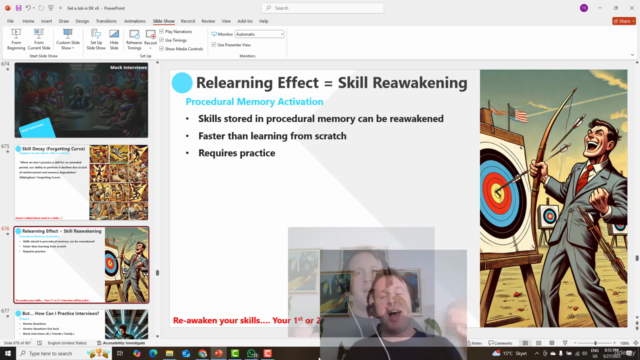Toggle the Play Narrations checkbox
This screenshot has height=360, width=640.
(162, 31)
